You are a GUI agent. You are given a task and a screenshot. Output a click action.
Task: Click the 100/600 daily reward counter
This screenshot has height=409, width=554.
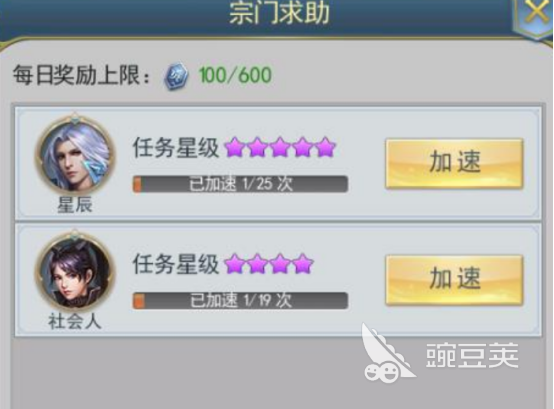pos(235,75)
